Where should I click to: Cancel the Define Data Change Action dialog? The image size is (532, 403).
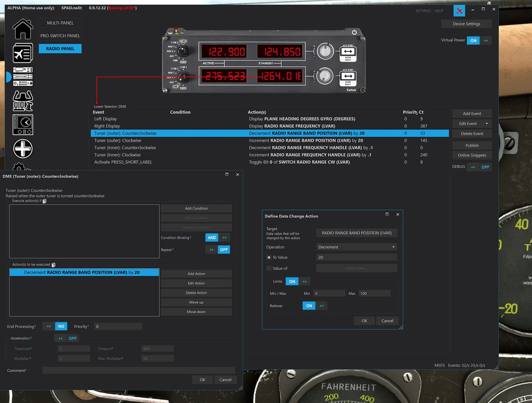click(387, 321)
